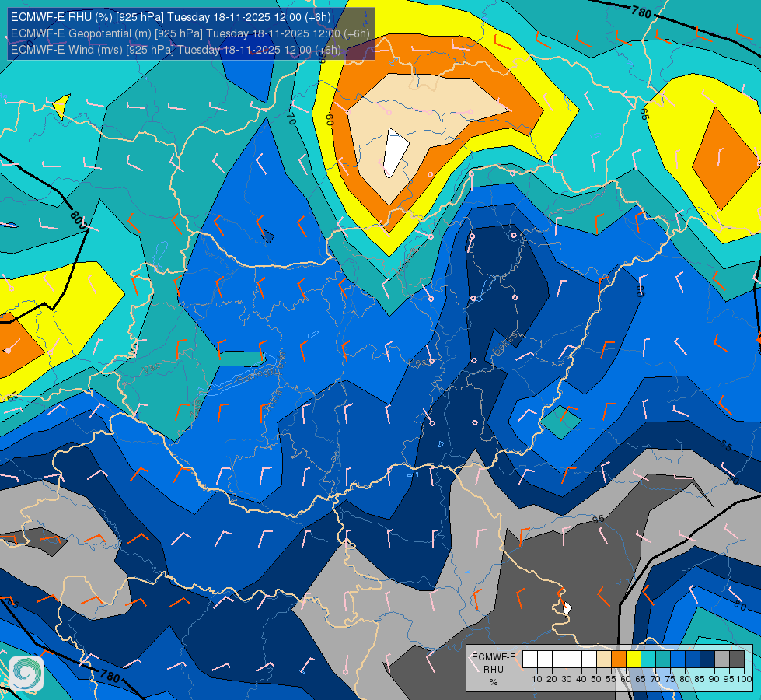The image size is (761, 700).
Task: Click the white dry-air patch inside the beige area
Action: coord(396,152)
